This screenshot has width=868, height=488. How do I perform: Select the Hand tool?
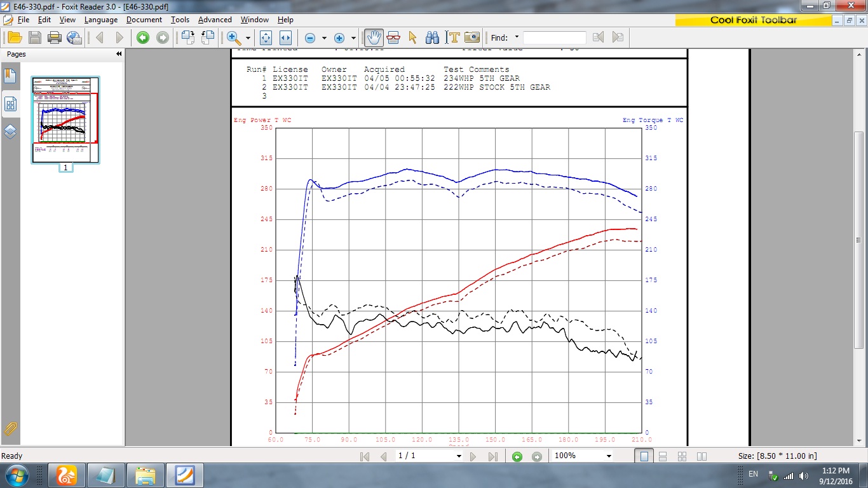tap(374, 37)
